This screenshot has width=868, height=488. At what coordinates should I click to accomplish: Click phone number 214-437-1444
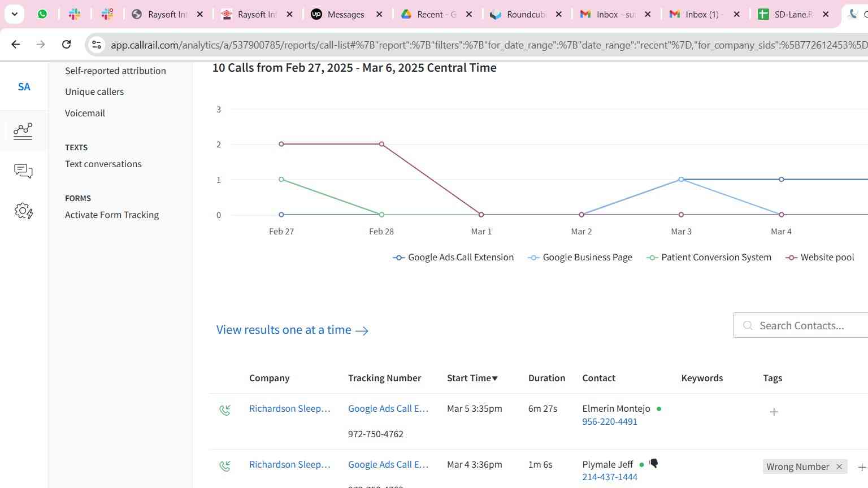pos(610,477)
